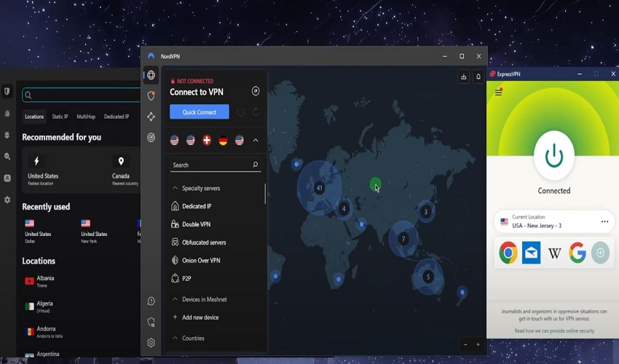Click the power pause icon next to Quick Connect
This screenshot has width=619, height=364.
pyautogui.click(x=241, y=112)
